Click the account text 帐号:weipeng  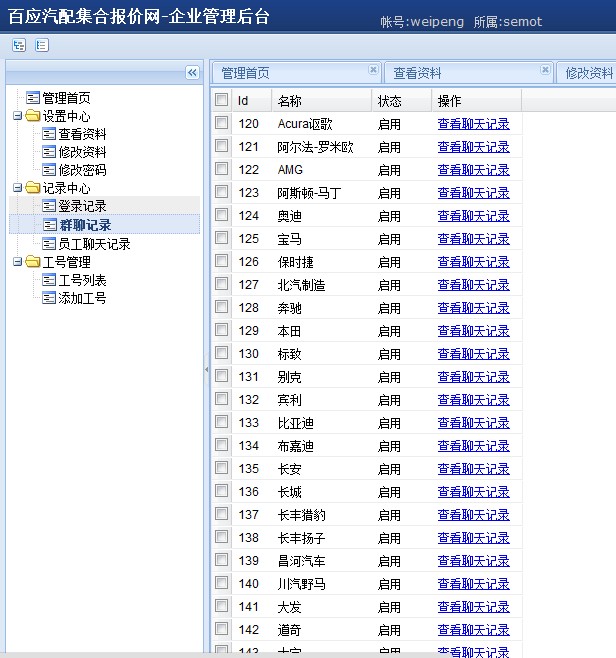pyautogui.click(x=422, y=22)
